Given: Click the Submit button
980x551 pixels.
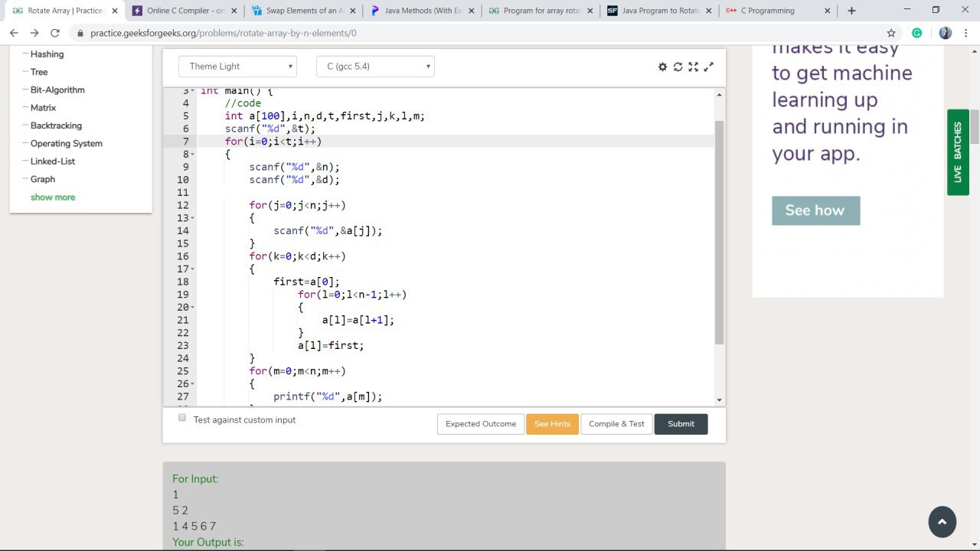Looking at the screenshot, I should coord(681,424).
